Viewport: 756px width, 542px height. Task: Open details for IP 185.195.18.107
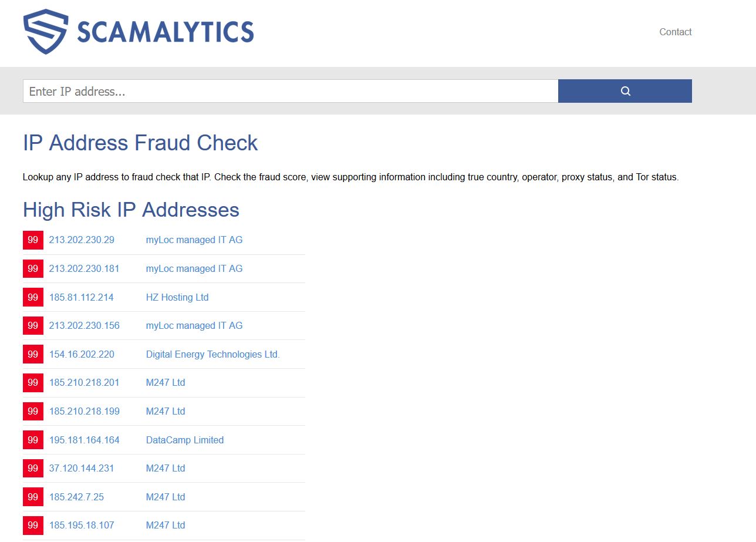[x=81, y=525]
